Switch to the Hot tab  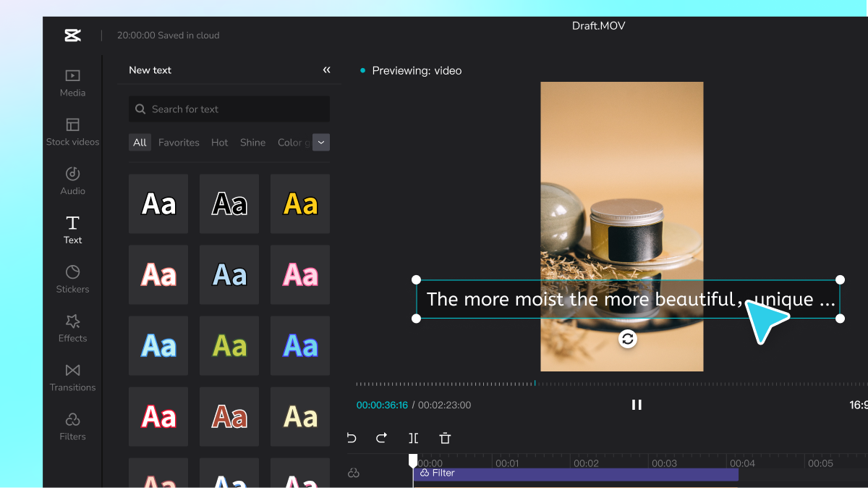tap(219, 143)
